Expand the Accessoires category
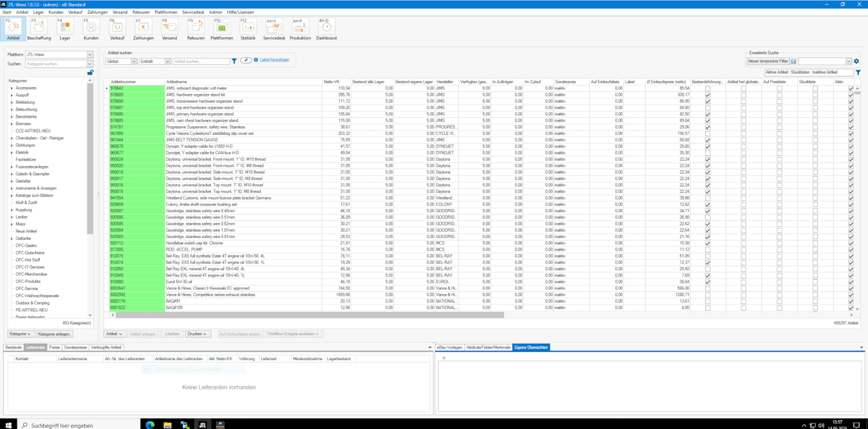This screenshot has height=429, width=868. 12,88
